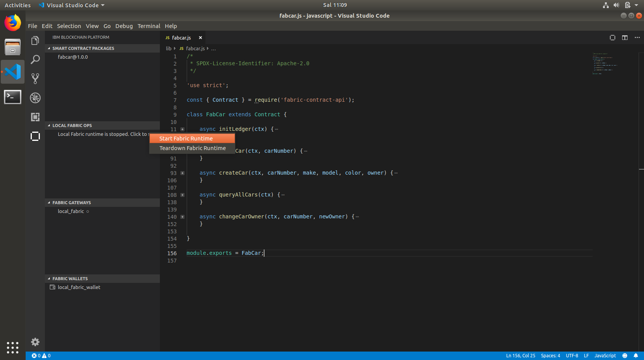Open the IBM Blockchain Platform view icon
Viewport: 644px width, 360px height.
pyautogui.click(x=35, y=136)
